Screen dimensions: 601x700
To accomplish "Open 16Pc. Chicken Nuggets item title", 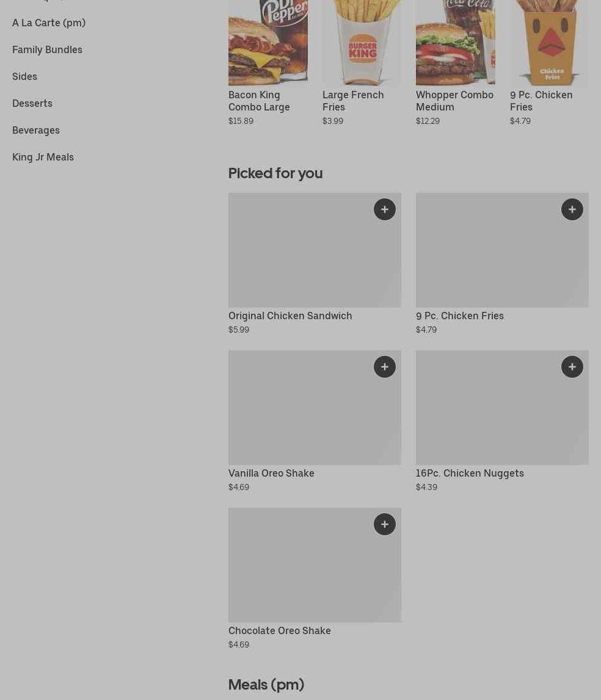I will coord(470,473).
